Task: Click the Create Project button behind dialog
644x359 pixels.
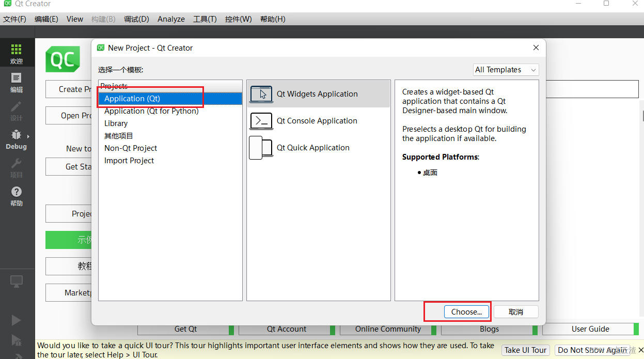Action: [x=69, y=89]
